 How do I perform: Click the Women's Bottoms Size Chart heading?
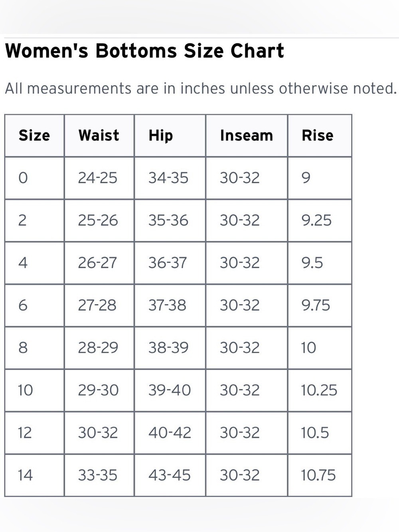point(144,51)
